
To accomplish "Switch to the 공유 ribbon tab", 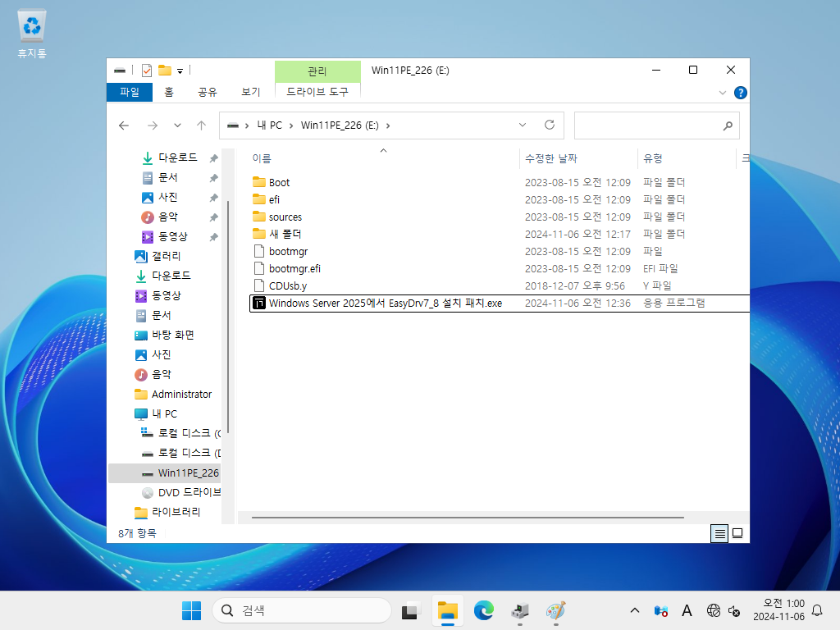I will tap(208, 92).
